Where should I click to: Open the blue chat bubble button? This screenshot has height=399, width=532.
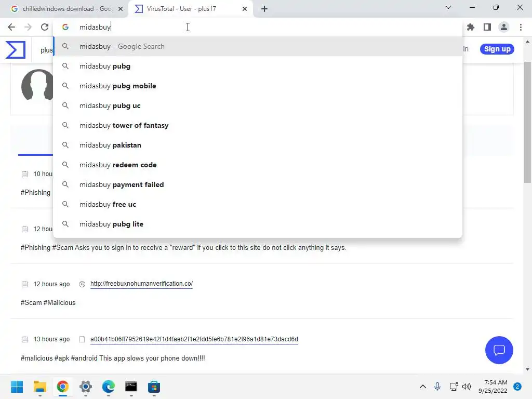coord(499,350)
